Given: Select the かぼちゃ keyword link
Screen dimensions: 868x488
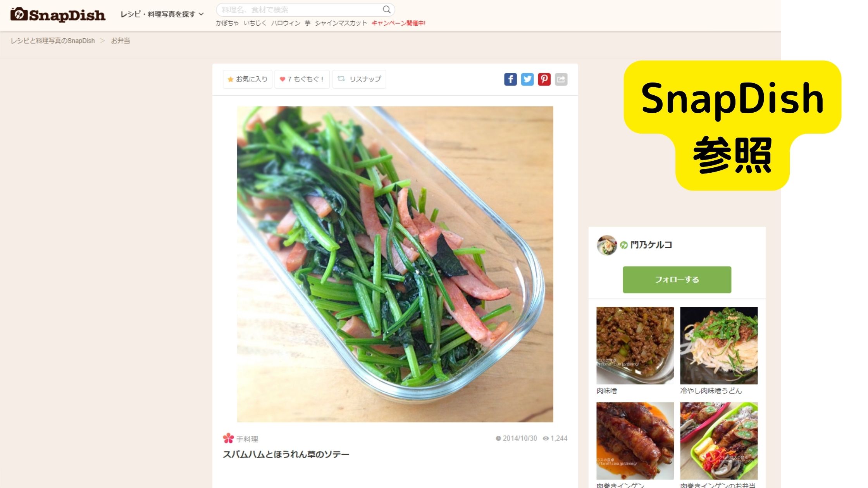Looking at the screenshot, I should tap(227, 23).
